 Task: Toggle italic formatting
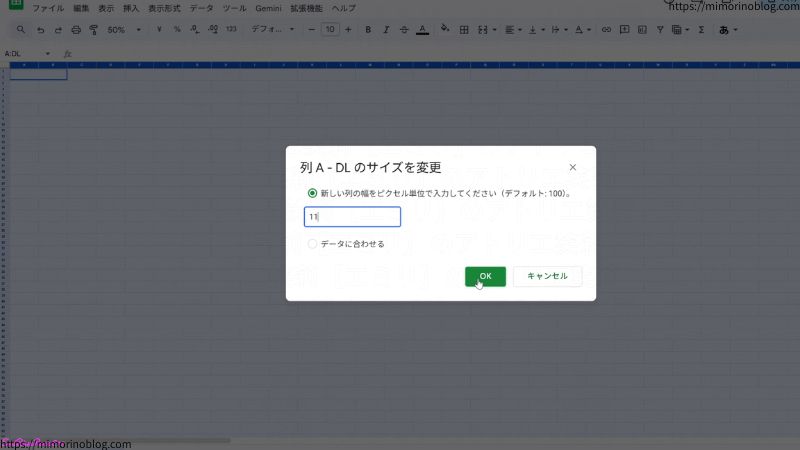pyautogui.click(x=386, y=30)
